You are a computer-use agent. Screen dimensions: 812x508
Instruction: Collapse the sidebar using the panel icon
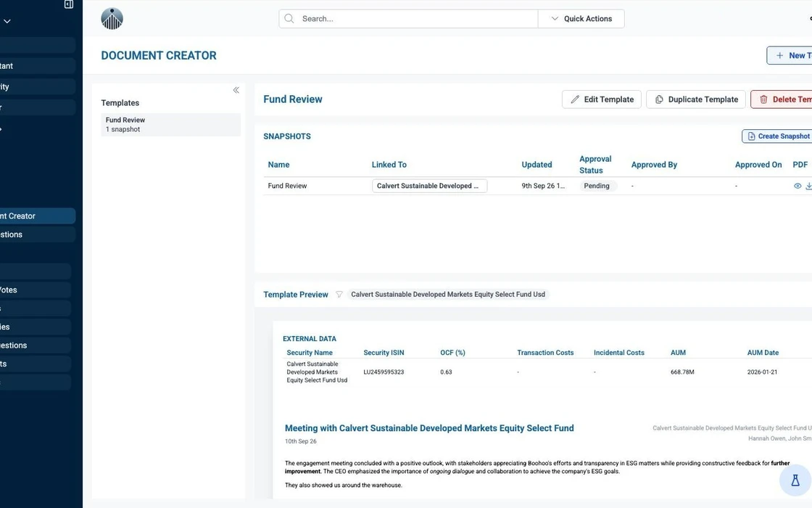point(68,4)
